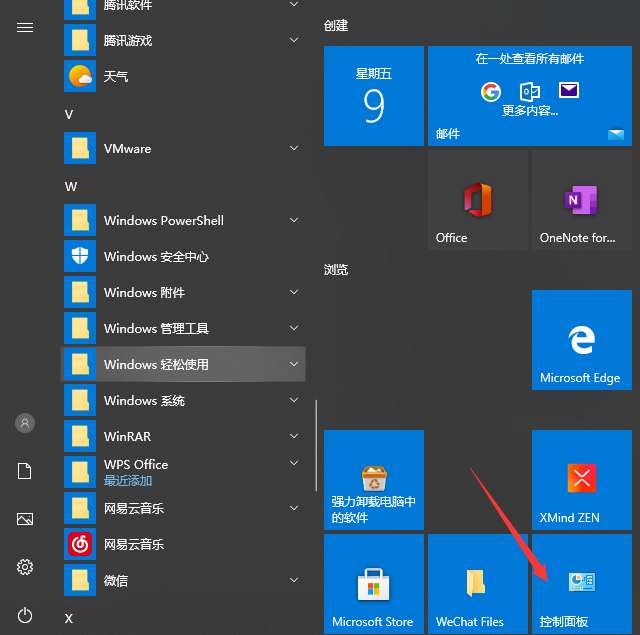
Task: Click the hamburger menu button
Action: (25, 27)
